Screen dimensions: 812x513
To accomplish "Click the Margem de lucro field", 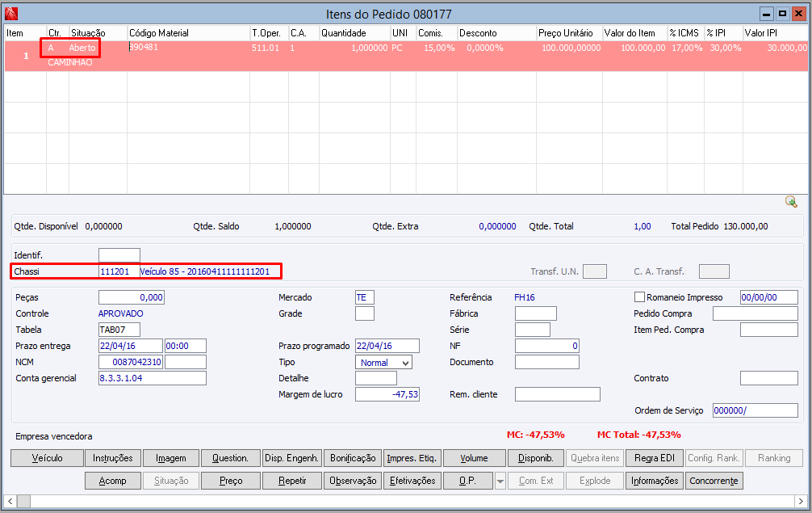I will 387,393.
